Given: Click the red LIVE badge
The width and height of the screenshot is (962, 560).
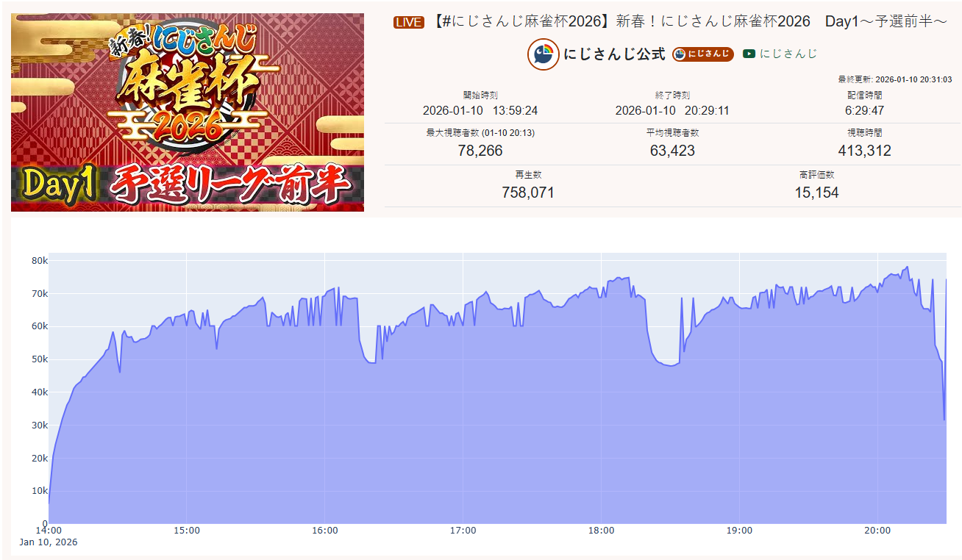Looking at the screenshot, I should [409, 22].
